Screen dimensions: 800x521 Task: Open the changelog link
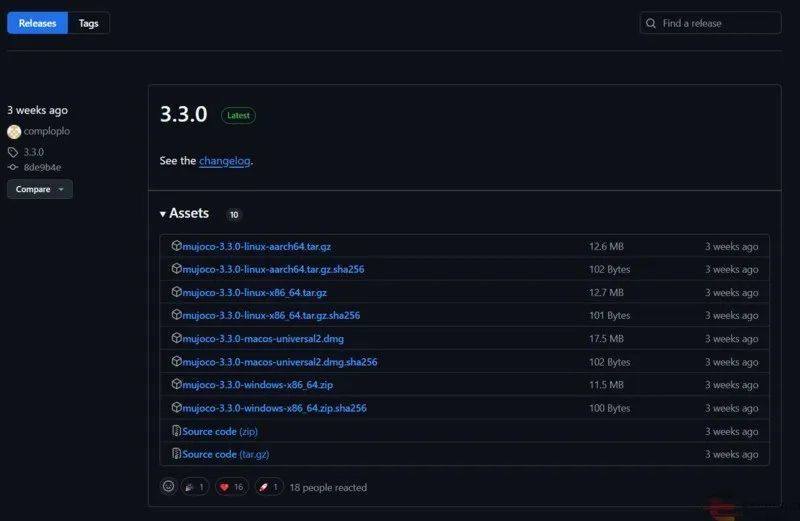coord(224,161)
